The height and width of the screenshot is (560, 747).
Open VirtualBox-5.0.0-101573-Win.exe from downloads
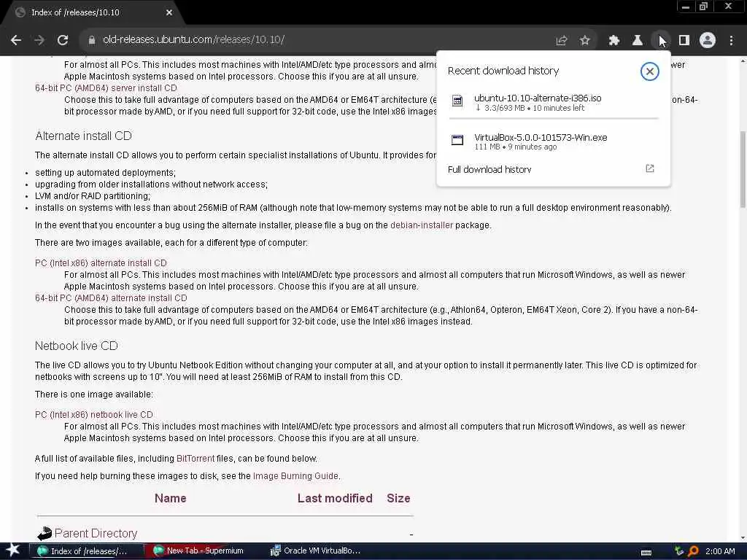tap(553, 141)
